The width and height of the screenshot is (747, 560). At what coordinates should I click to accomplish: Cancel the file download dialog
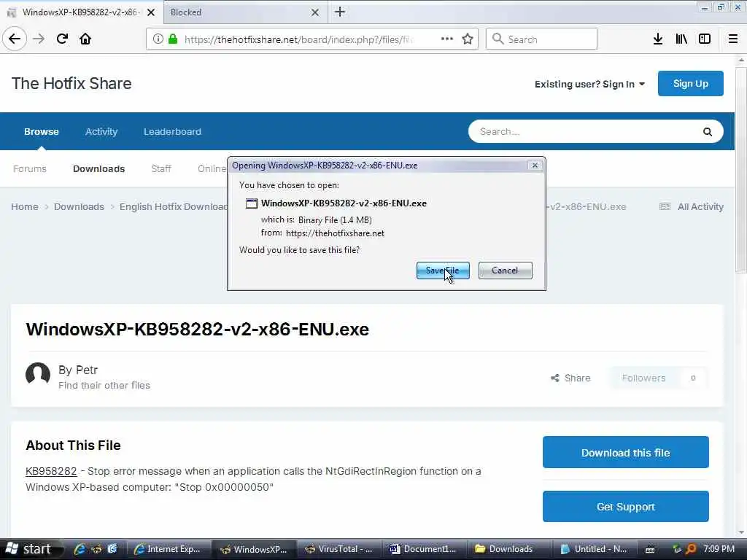[x=505, y=271]
